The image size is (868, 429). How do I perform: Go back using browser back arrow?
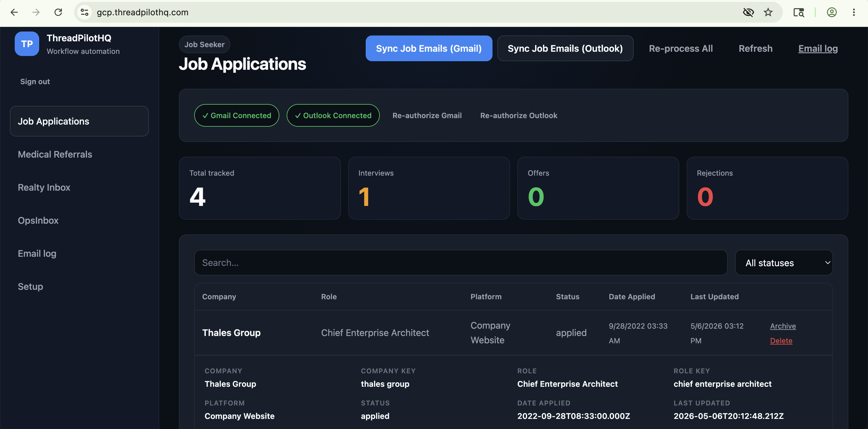(x=14, y=13)
